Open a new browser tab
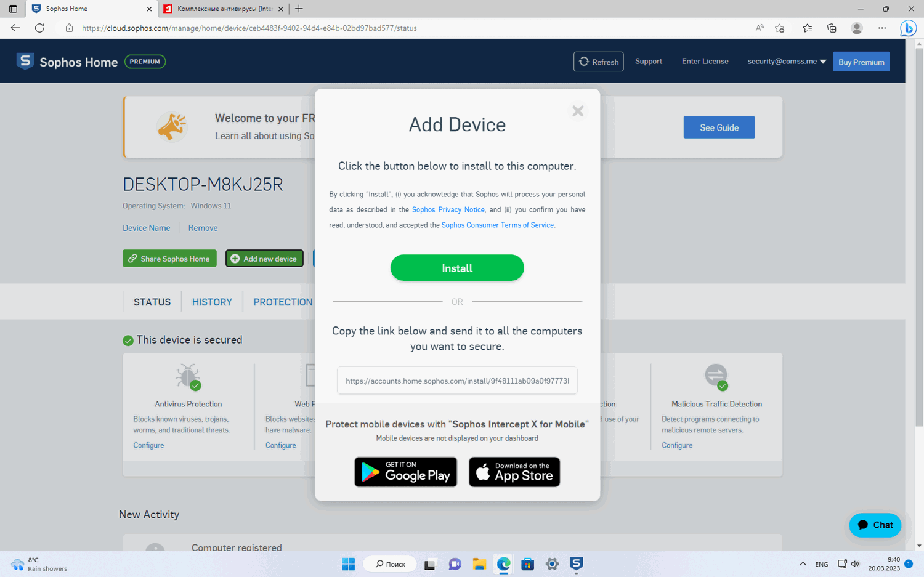 pyautogui.click(x=299, y=9)
